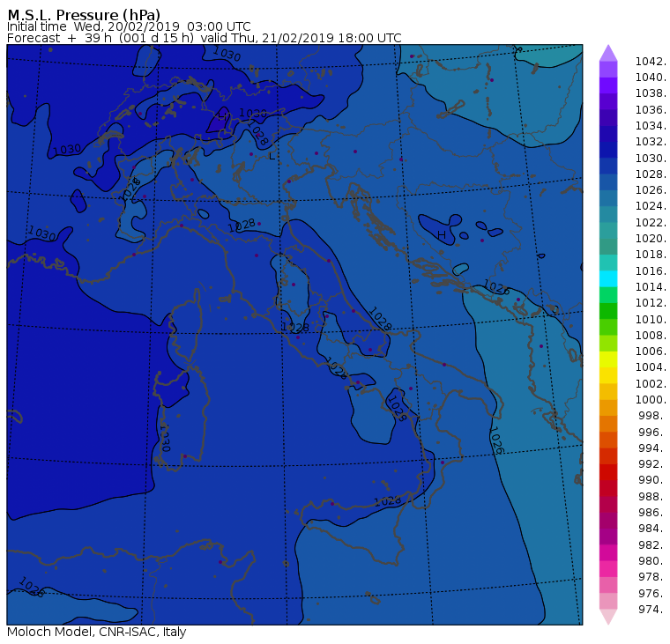Click the "Moloch Model, CNR-ISAC, Italy" footer
The height and width of the screenshot is (644, 670).
(x=97, y=632)
